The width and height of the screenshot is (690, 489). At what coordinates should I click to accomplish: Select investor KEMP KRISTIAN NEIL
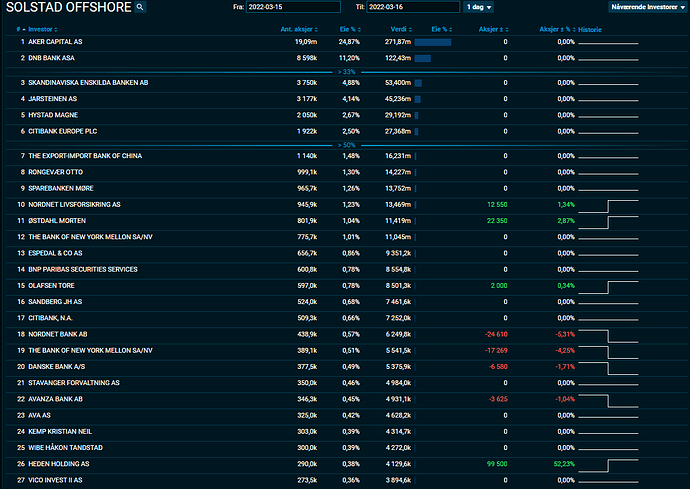tap(60, 432)
